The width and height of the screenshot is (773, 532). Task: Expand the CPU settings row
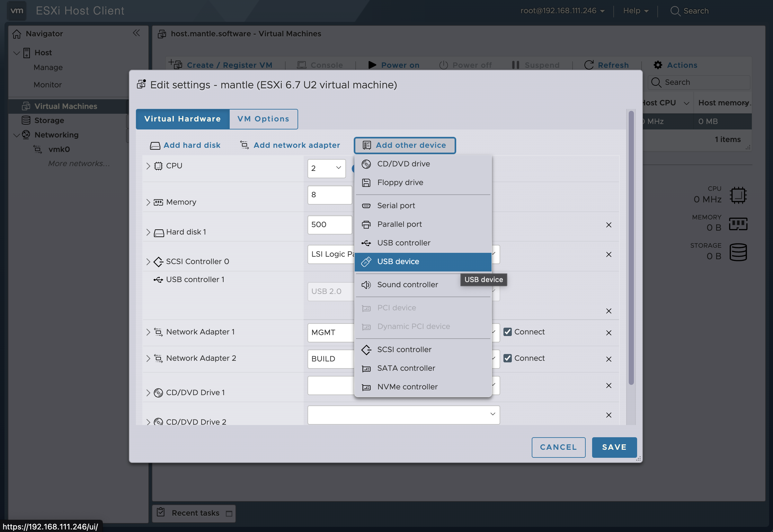coord(148,166)
